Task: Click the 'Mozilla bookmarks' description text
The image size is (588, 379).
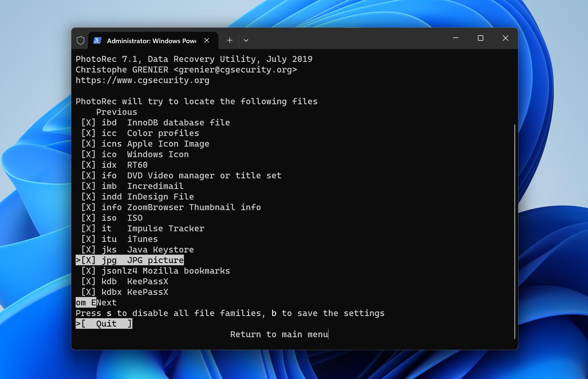Action: tap(186, 271)
